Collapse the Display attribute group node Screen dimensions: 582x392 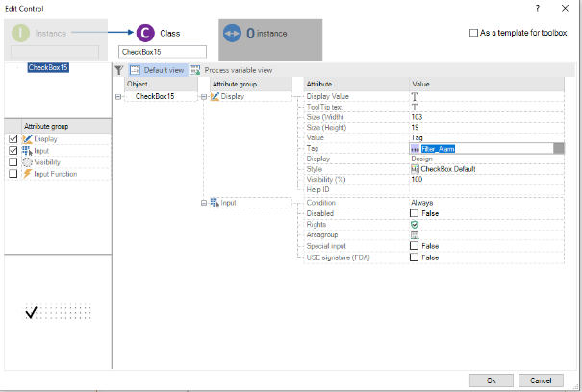coord(204,97)
